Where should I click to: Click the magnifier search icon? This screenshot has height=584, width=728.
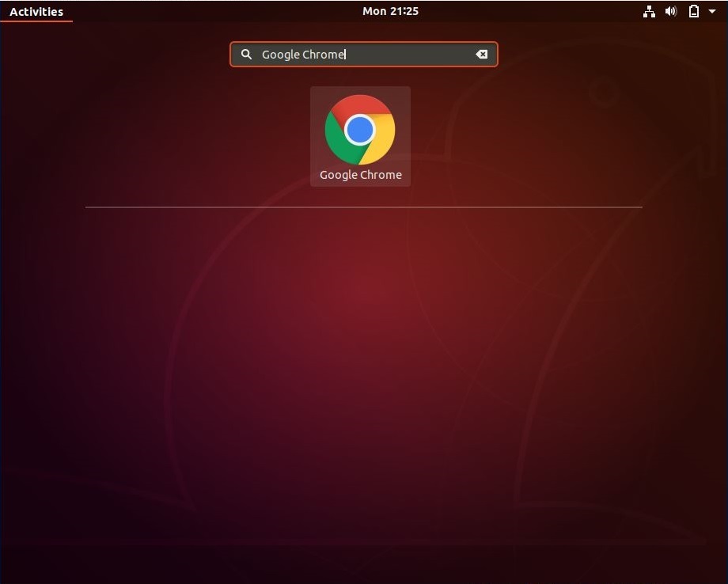pyautogui.click(x=247, y=55)
